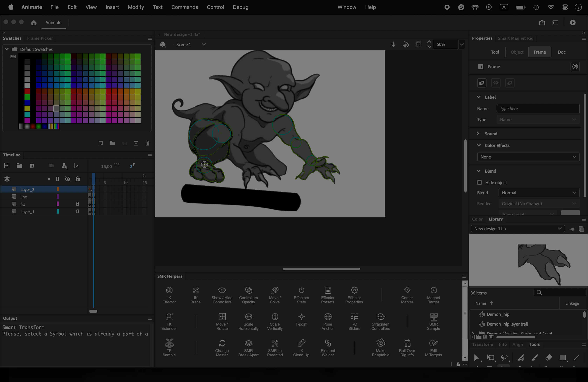Open the Commands menu
This screenshot has height=382, width=588.
click(185, 7)
